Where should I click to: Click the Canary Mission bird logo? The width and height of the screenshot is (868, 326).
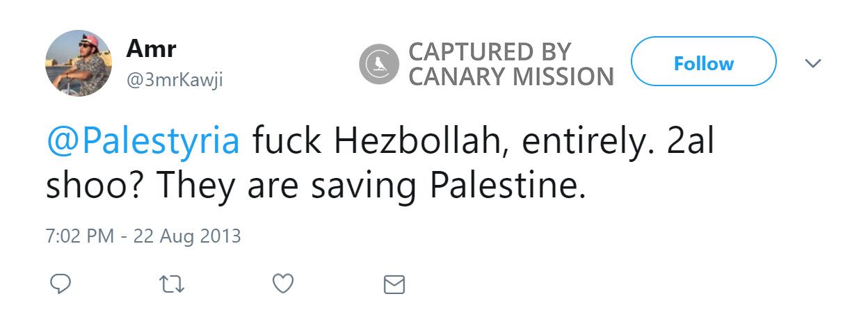[x=379, y=63]
